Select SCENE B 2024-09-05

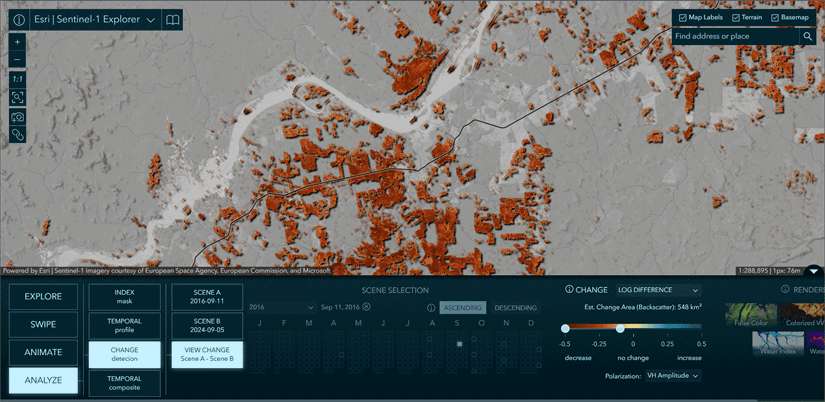[207, 326]
